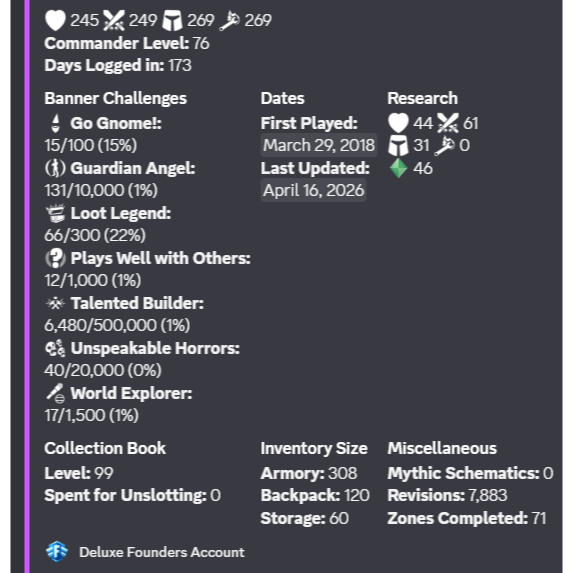Click the Banner Challenges heading

click(x=115, y=98)
